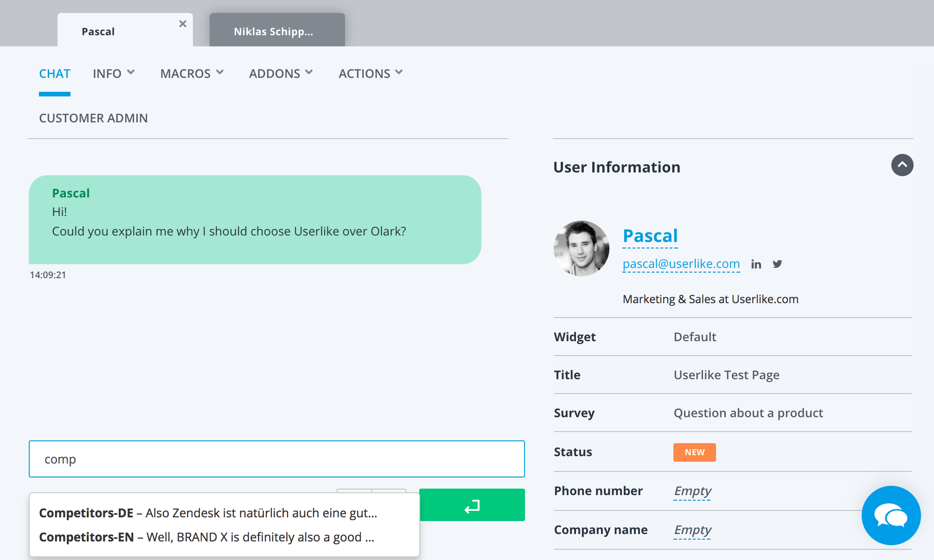Viewport: 934px width, 560px height.
Task: Open the MACROS dropdown
Action: (192, 73)
